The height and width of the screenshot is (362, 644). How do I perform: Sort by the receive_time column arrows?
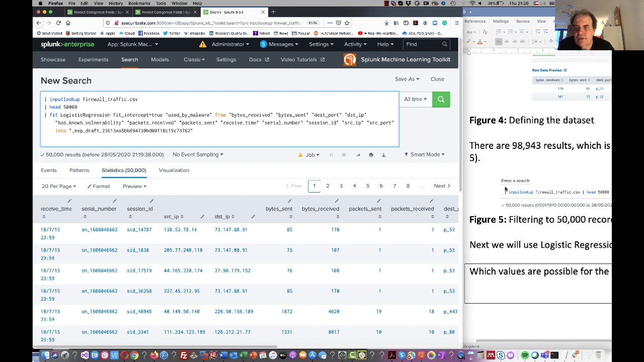click(x=44, y=217)
